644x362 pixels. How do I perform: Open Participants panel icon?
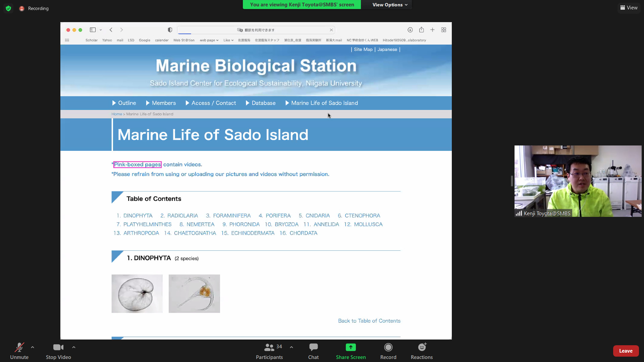269,348
